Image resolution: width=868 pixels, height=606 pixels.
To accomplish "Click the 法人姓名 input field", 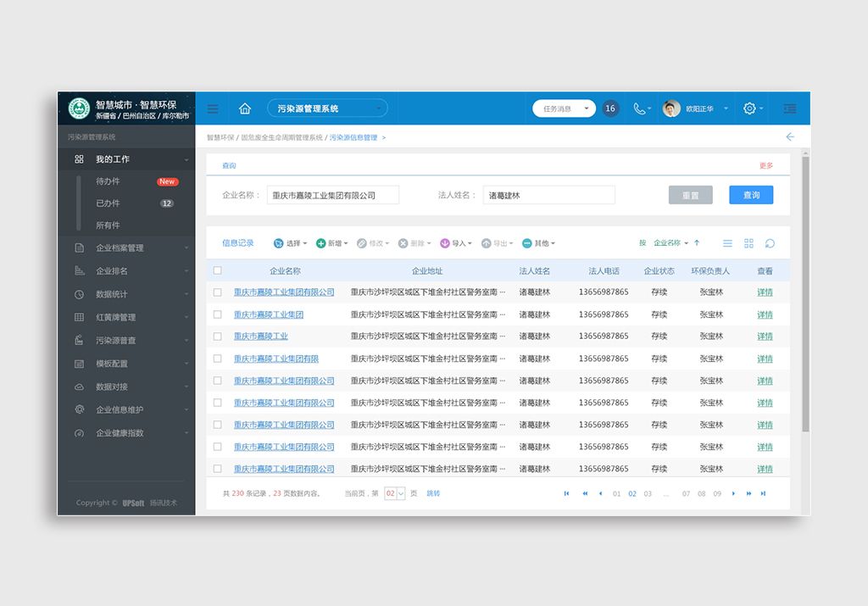I will (548, 195).
